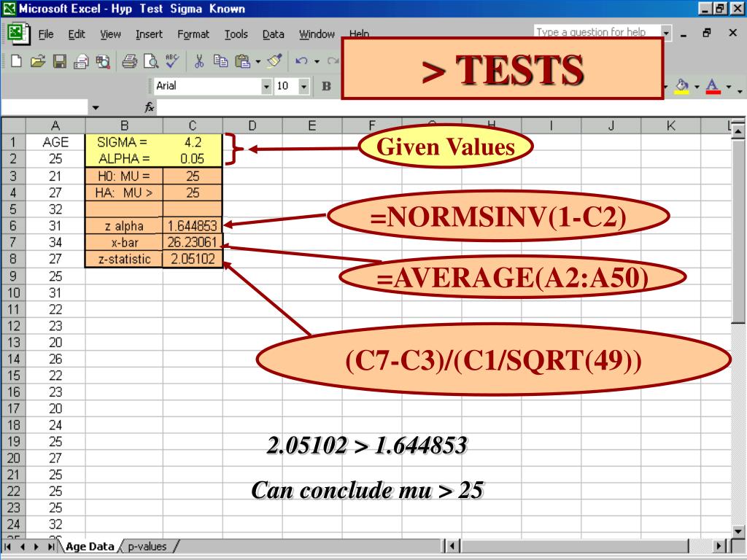747x560 pixels.
Task: Click the horizontal scrollbar right arrow
Action: [x=719, y=545]
